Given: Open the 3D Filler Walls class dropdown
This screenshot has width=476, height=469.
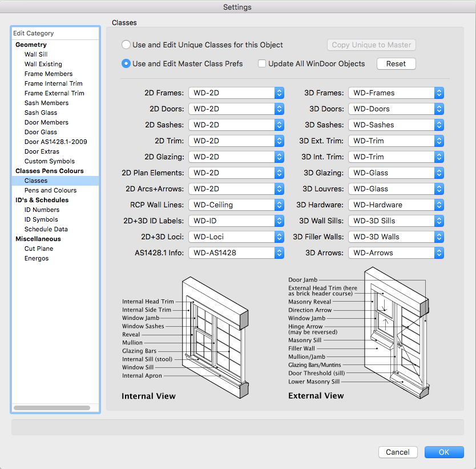Looking at the screenshot, I should pyautogui.click(x=396, y=236).
